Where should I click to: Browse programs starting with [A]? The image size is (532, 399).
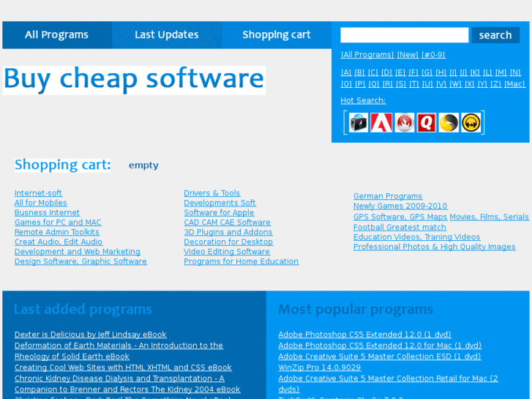click(346, 72)
